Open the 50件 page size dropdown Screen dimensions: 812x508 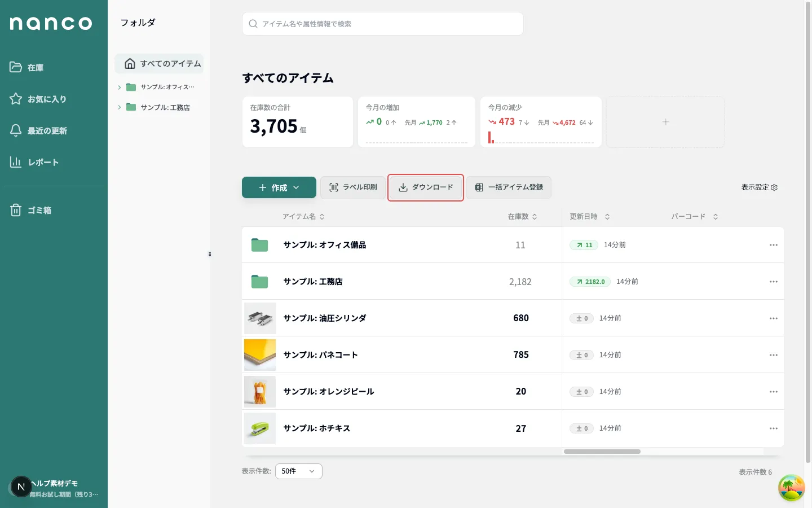coord(299,471)
